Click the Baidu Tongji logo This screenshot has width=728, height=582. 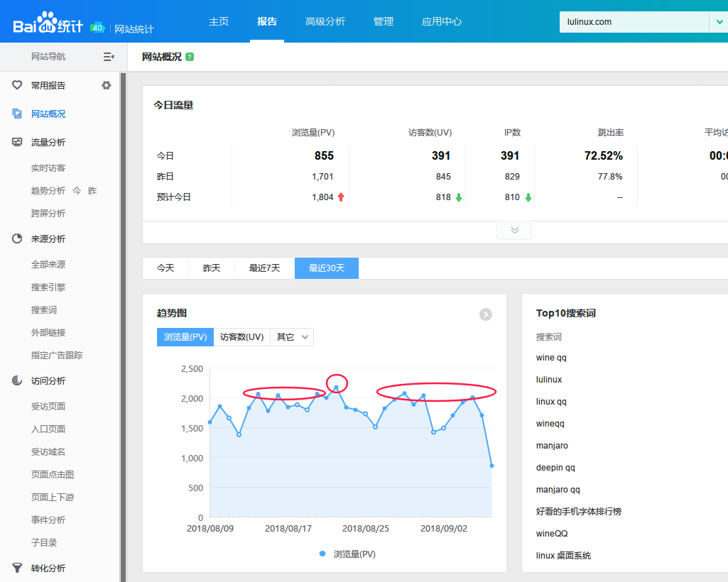click(x=48, y=22)
